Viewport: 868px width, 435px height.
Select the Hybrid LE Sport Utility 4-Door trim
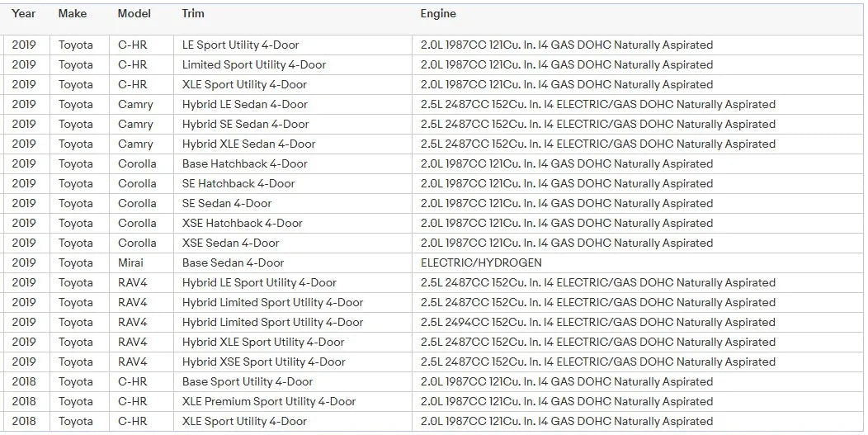[x=259, y=283]
